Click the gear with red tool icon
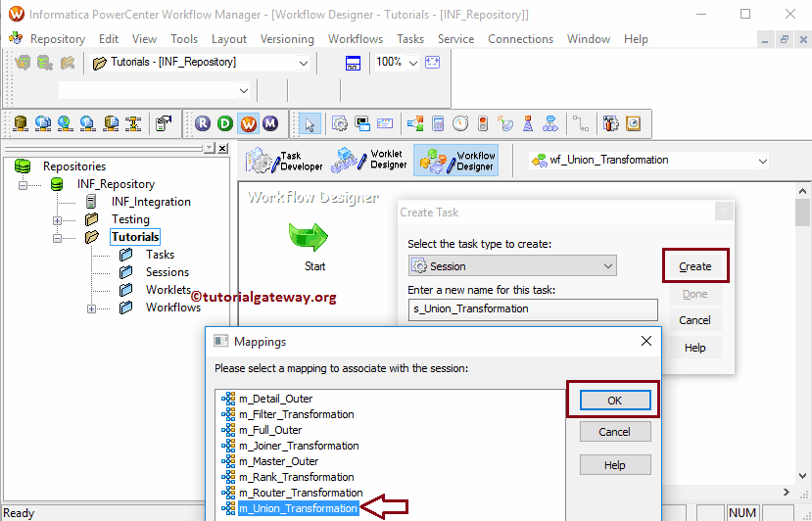This screenshot has width=812, height=521. (610, 123)
